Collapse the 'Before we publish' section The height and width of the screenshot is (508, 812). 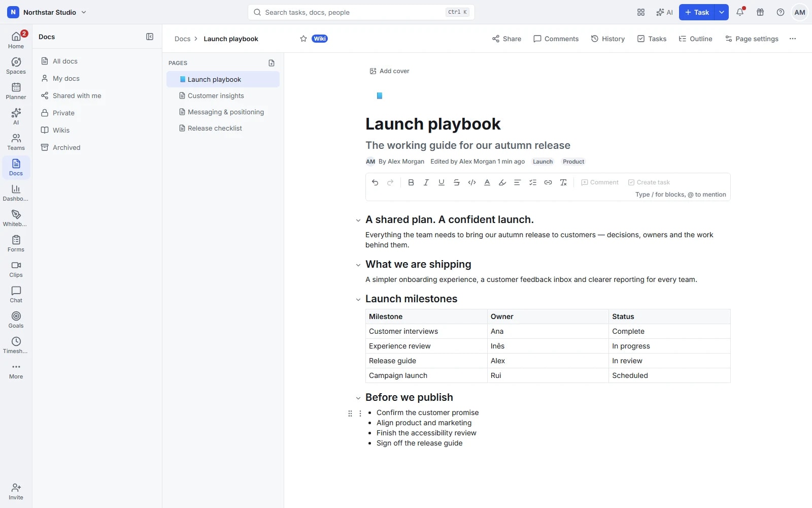358,398
